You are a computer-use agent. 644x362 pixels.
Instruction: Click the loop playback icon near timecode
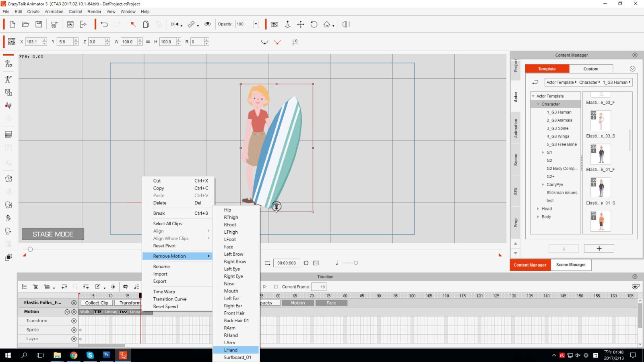[267, 263]
